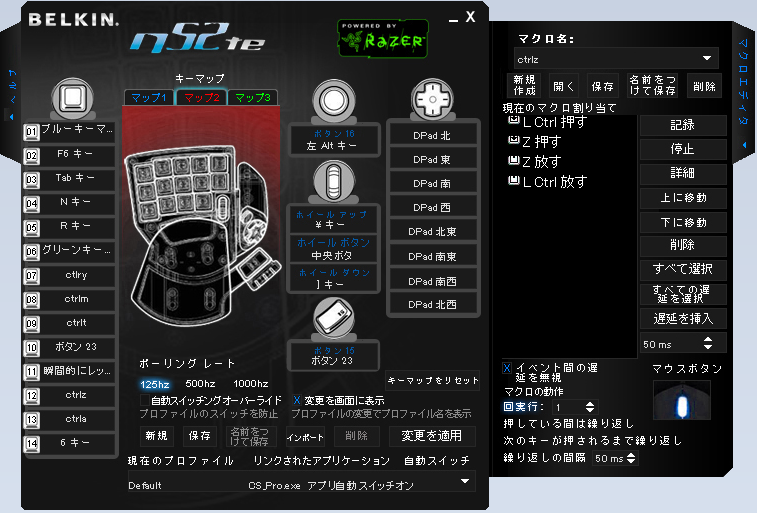
Task: Click the 詳細 details button
Action: [x=683, y=173]
